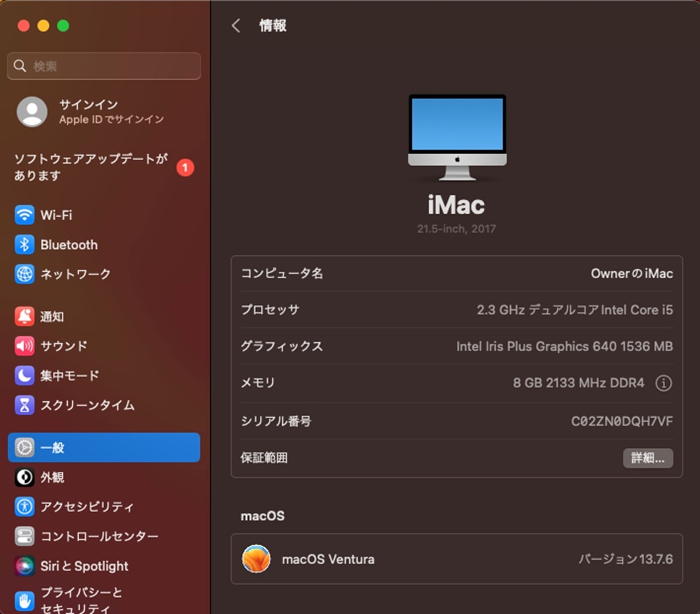Click the 集中モード moon icon
Image resolution: width=700 pixels, height=614 pixels.
tap(25, 375)
